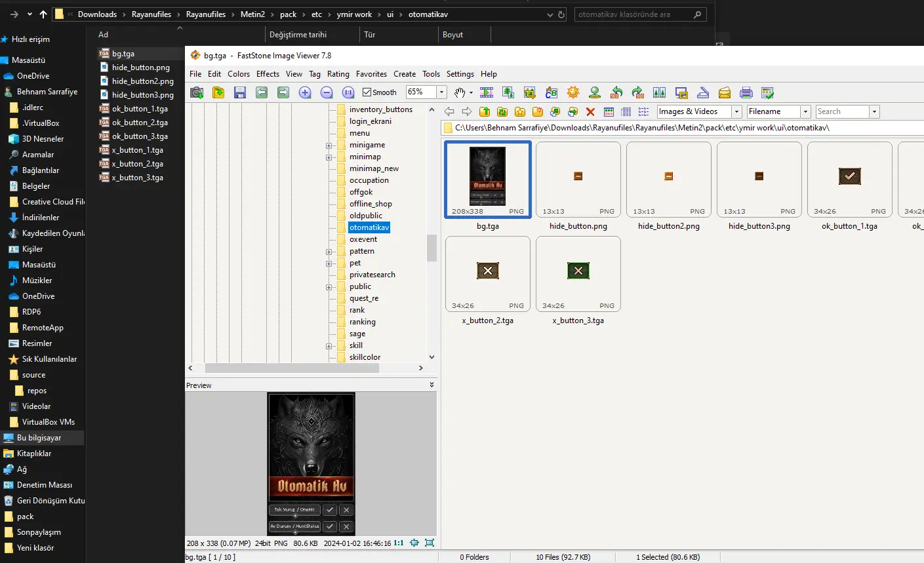Click the camera screen capture icon
Image resolution: width=924 pixels, height=563 pixels.
[x=197, y=92]
